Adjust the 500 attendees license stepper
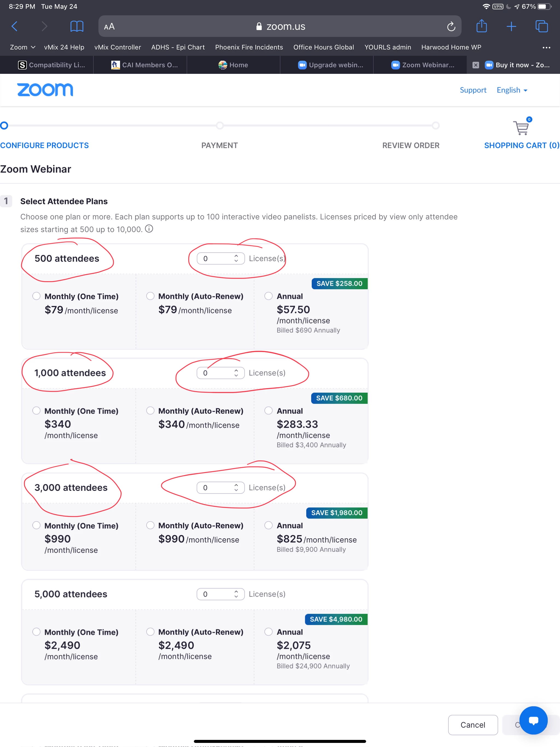 tap(236, 259)
